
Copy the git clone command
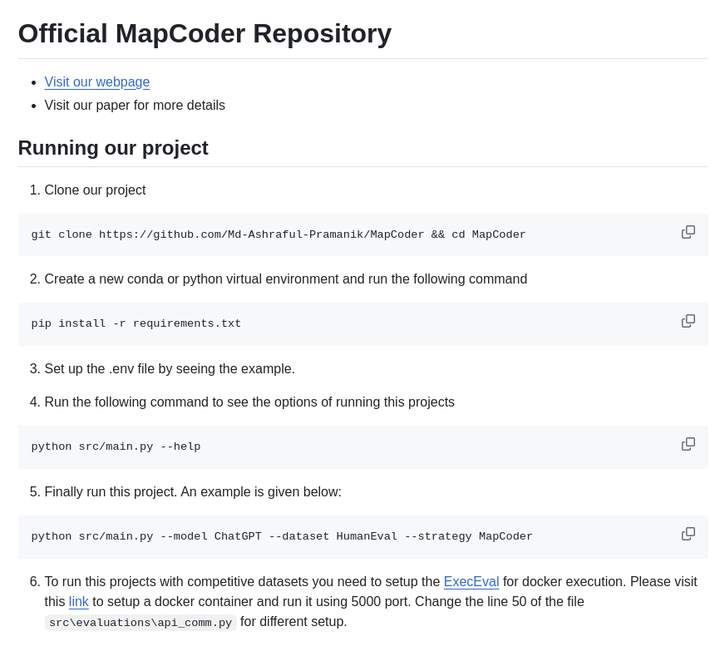(x=688, y=232)
